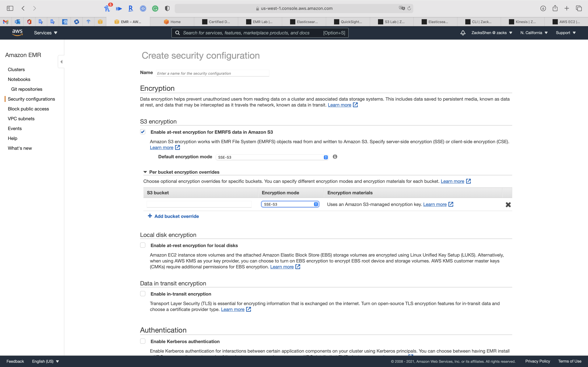Click the browser page reload icon
The width and height of the screenshot is (588, 367).
(x=409, y=8)
